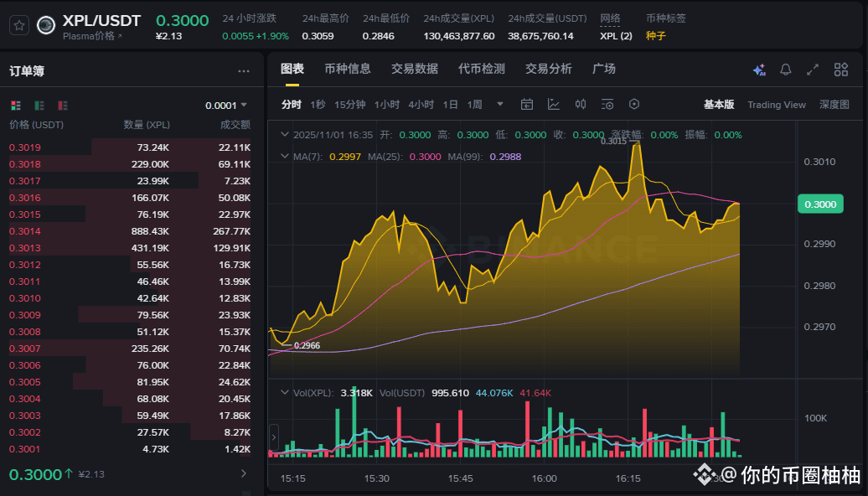The height and width of the screenshot is (496, 868).
Task: Collapse the MA indicator legend chevron
Action: [285, 156]
